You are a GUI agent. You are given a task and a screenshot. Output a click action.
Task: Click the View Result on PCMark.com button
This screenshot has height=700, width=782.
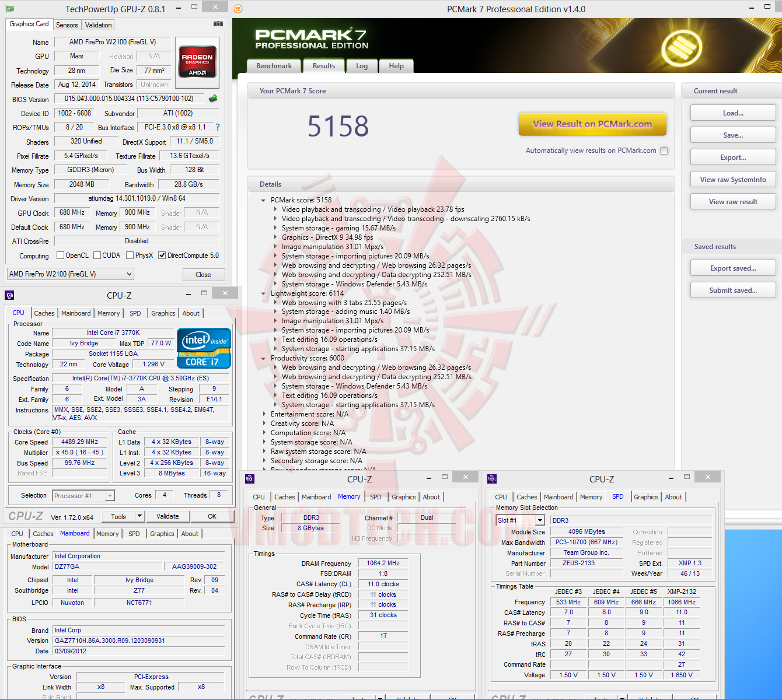coord(592,124)
